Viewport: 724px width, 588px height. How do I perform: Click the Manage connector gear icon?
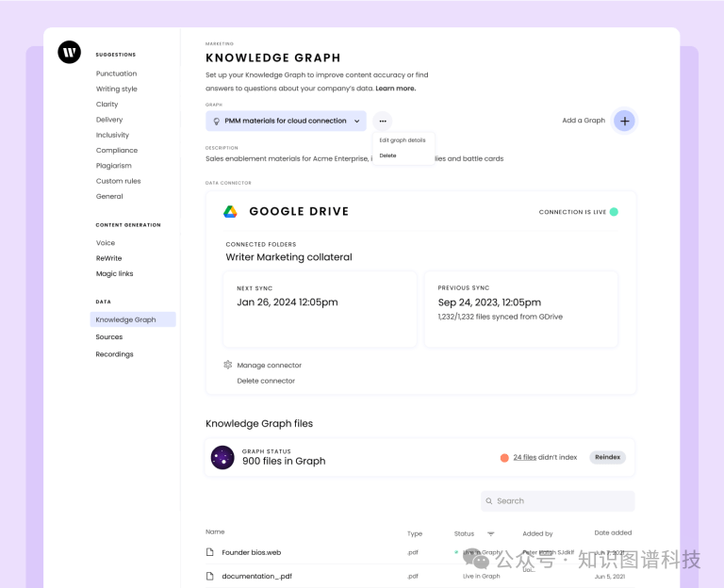[227, 365]
